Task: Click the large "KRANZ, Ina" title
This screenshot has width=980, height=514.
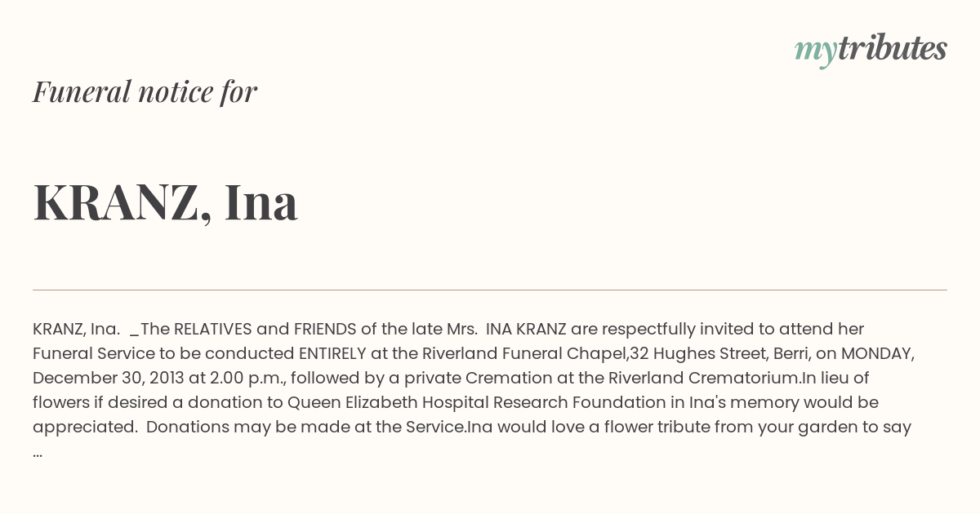Action: coord(165,202)
